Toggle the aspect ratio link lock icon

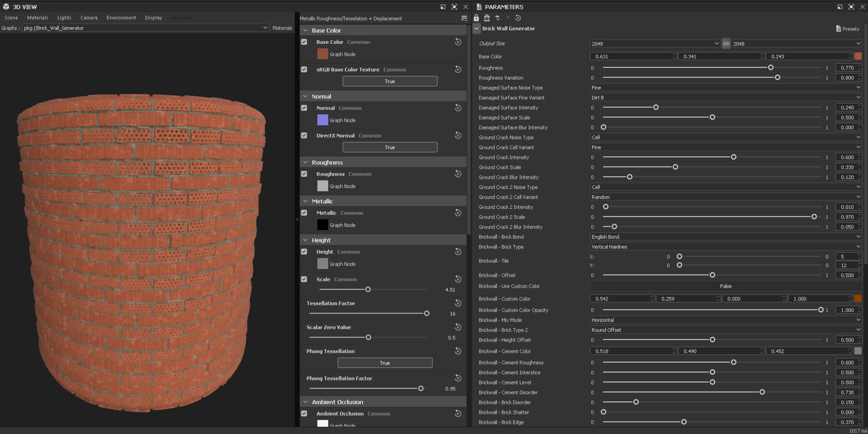tap(487, 18)
